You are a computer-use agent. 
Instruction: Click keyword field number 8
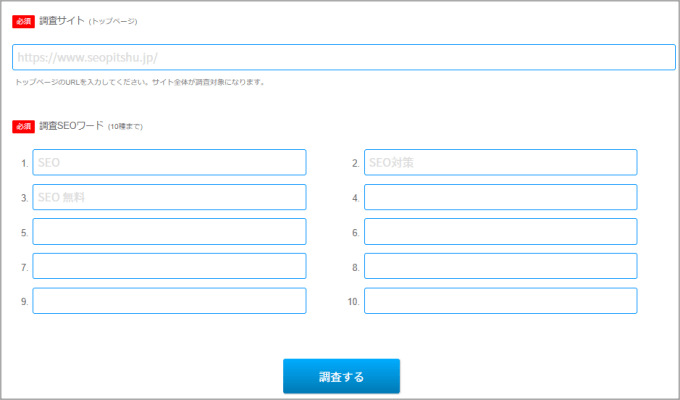click(500, 266)
